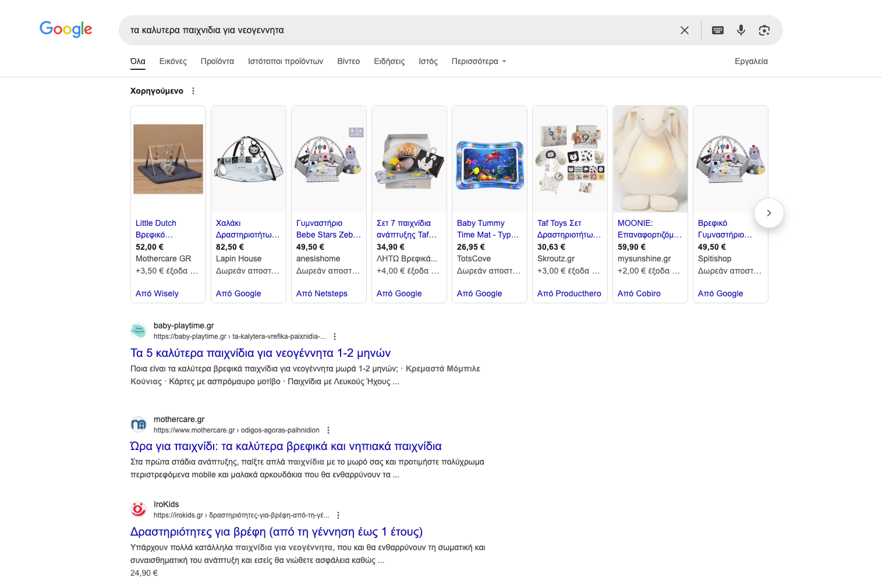Open Γυμναστήριο Bebe Stars Zeb product link

(328, 229)
